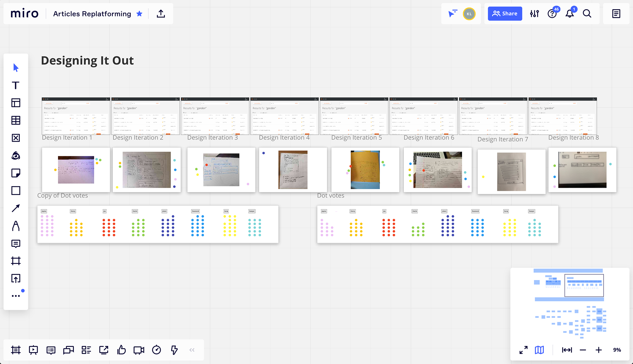The height and width of the screenshot is (364, 633).
Task: Select the Sticky note tool
Action: [15, 173]
